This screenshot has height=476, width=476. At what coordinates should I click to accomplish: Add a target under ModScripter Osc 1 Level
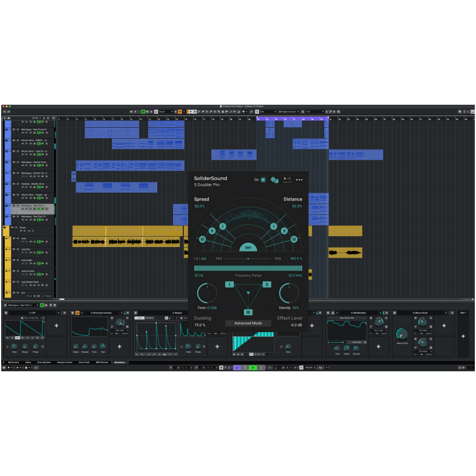point(378,346)
